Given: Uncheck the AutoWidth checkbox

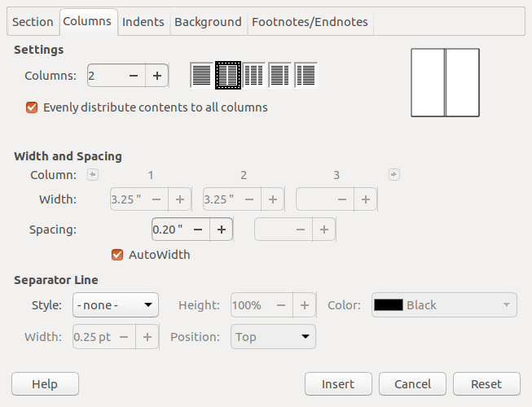Looking at the screenshot, I should pos(117,255).
